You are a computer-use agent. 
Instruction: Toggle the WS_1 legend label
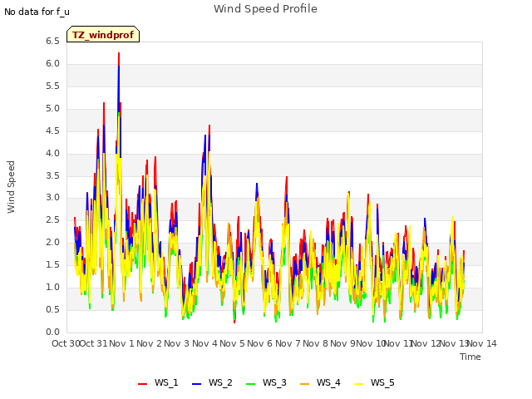[x=166, y=382]
